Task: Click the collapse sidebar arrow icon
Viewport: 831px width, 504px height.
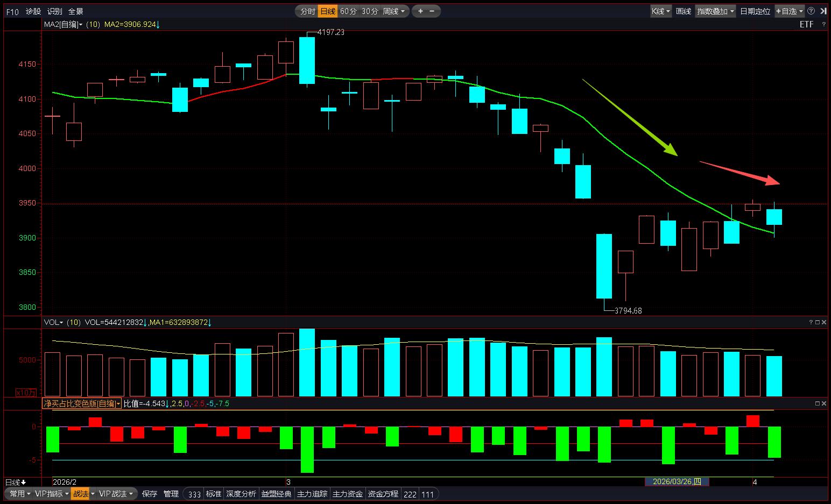Action: pyautogui.click(x=823, y=11)
